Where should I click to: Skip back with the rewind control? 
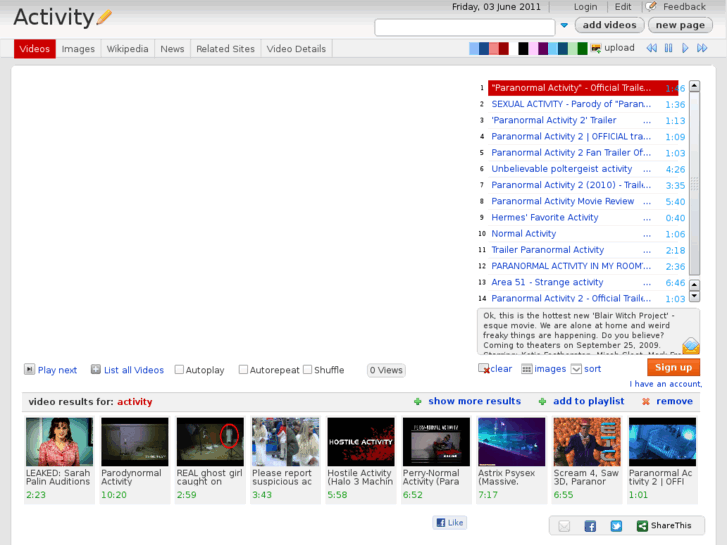click(651, 48)
